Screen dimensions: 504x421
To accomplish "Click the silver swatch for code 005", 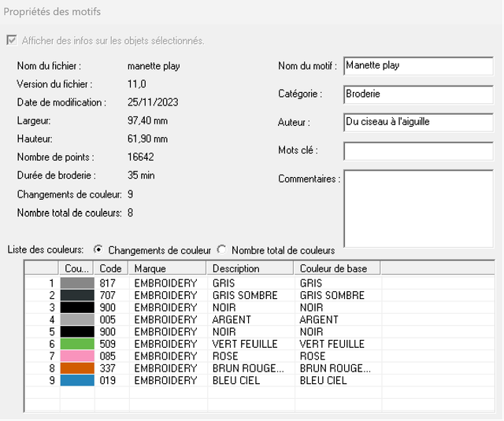I will pos(77,319).
